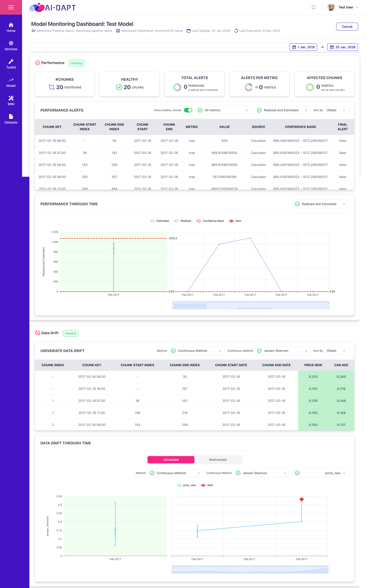Click the Data Drift section icon
The image size is (367, 588).
point(38,333)
